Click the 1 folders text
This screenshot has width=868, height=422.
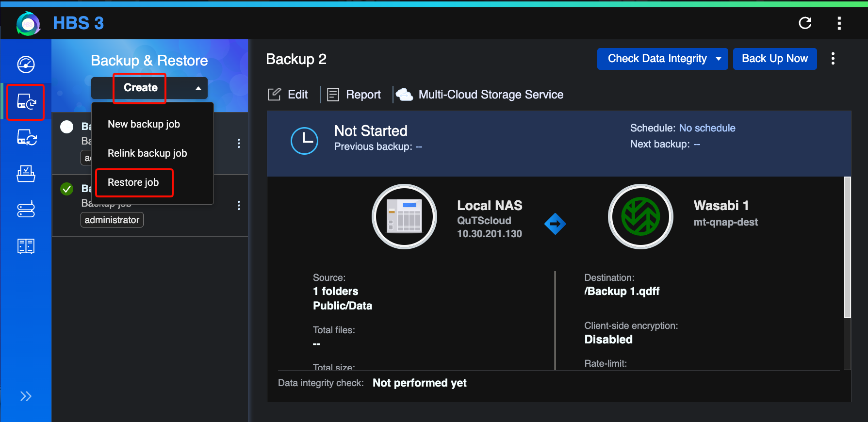[x=336, y=291]
